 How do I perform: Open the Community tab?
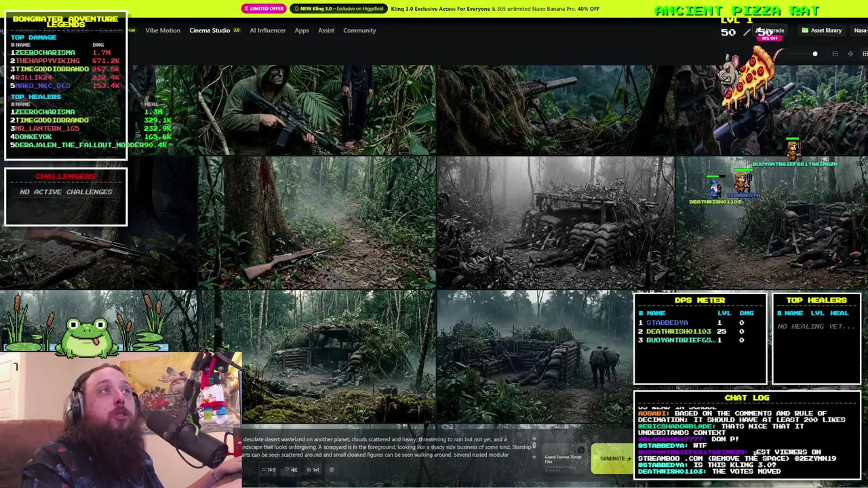pyautogui.click(x=359, y=30)
